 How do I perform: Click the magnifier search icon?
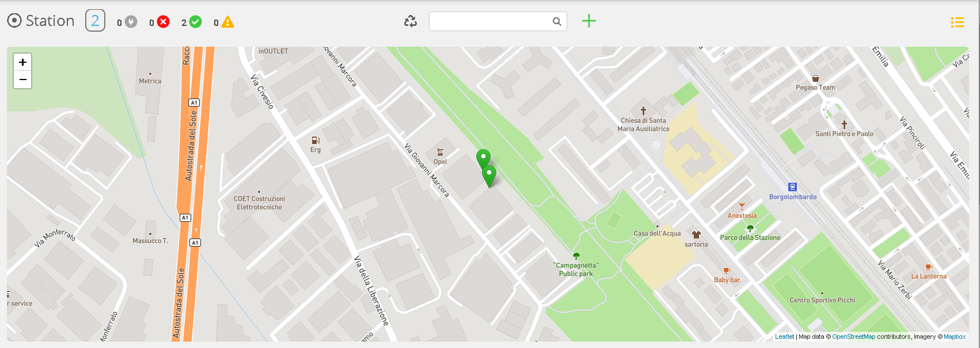pyautogui.click(x=557, y=21)
